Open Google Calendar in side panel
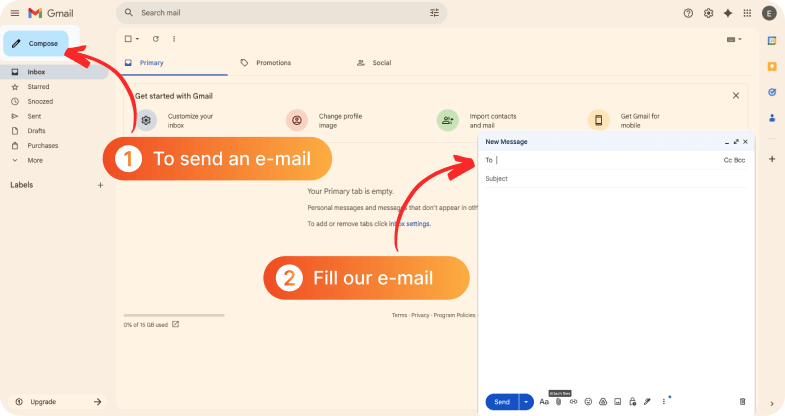 click(x=771, y=41)
